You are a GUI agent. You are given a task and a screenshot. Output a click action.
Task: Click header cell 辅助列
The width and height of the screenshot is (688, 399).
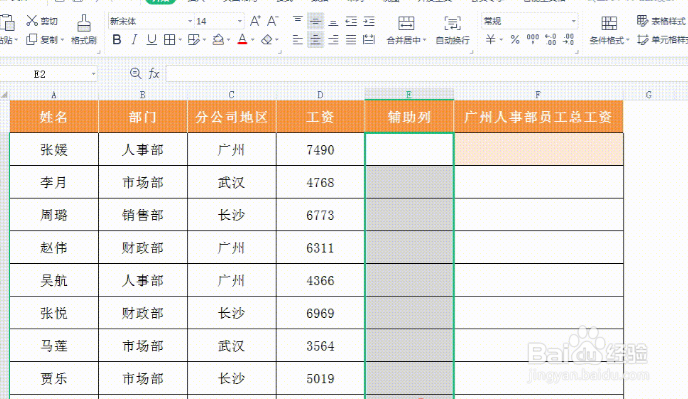409,117
